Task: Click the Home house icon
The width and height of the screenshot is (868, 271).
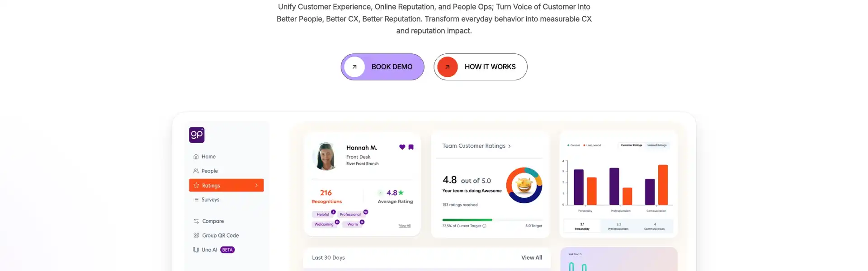Action: [x=196, y=157]
